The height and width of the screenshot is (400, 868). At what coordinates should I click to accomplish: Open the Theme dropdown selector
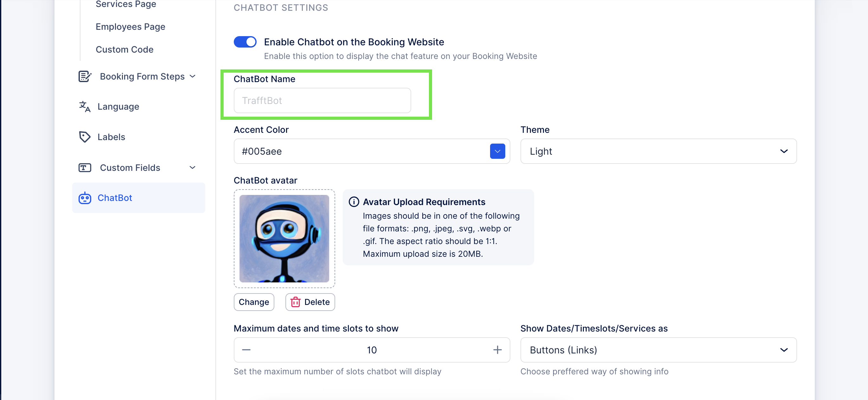[x=658, y=151]
